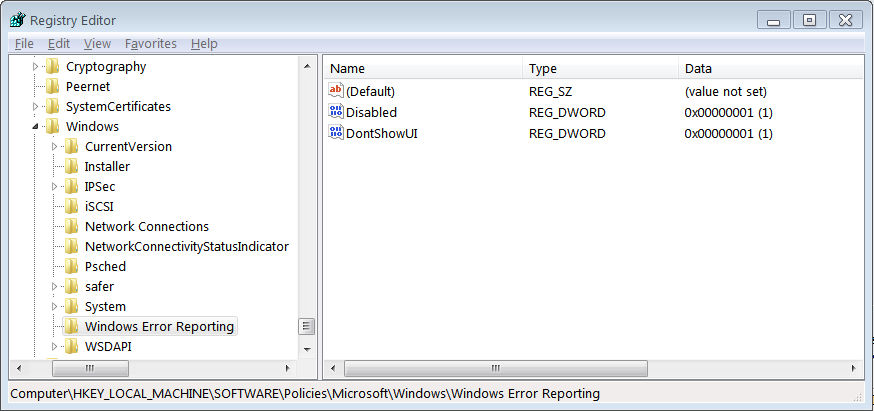This screenshot has height=411, width=874.
Task: Click the tree pane scroll down arrow
Action: pyautogui.click(x=307, y=349)
